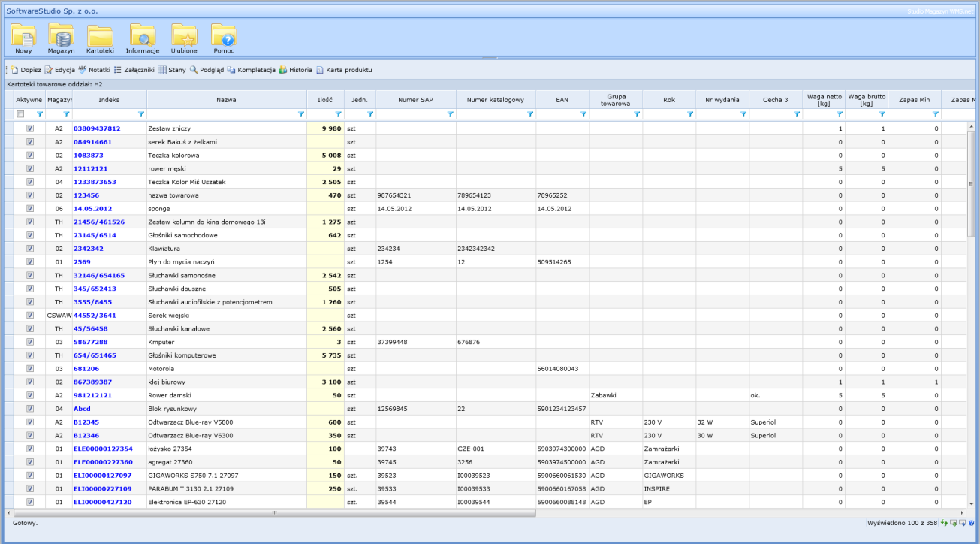Open the Nowy folder icon
The height and width of the screenshot is (544, 980).
[x=23, y=38]
